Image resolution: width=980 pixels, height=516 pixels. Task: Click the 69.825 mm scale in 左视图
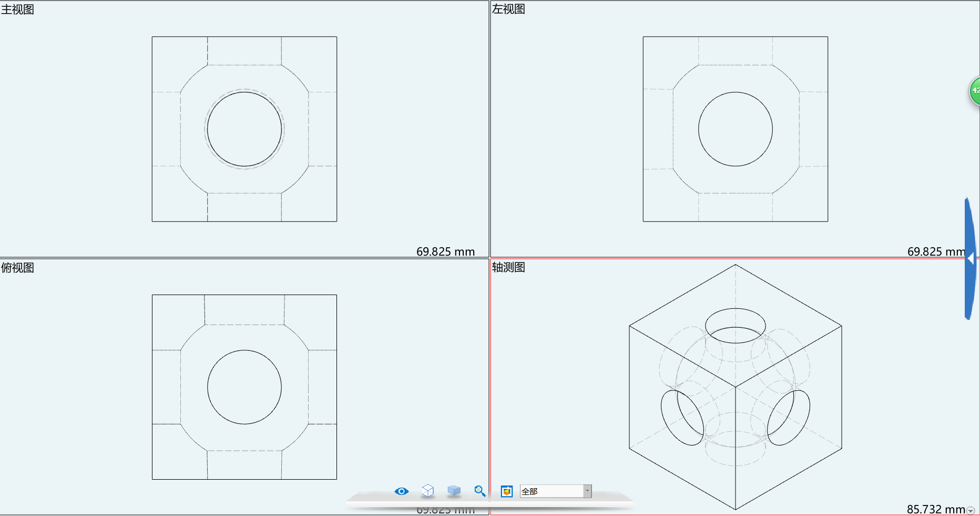tap(936, 251)
